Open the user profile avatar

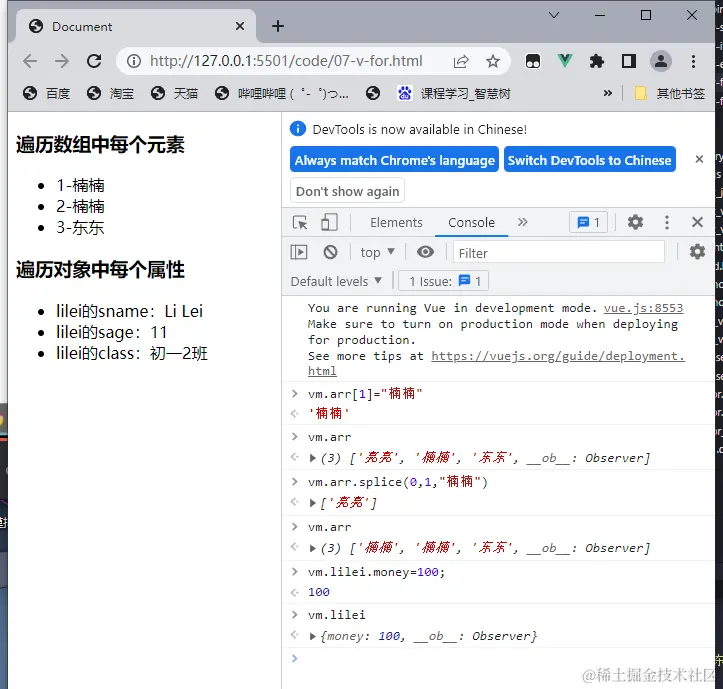pos(661,61)
